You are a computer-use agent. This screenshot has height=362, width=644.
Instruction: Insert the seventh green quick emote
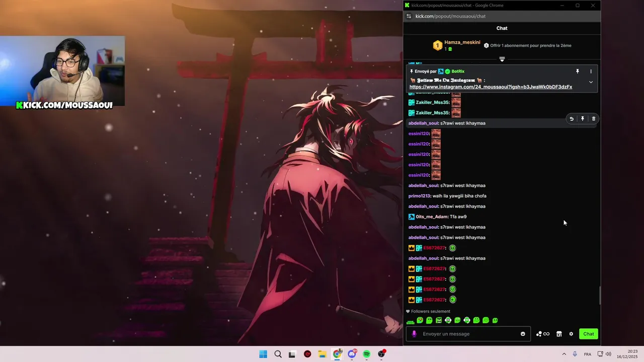pyautogui.click(x=467, y=320)
